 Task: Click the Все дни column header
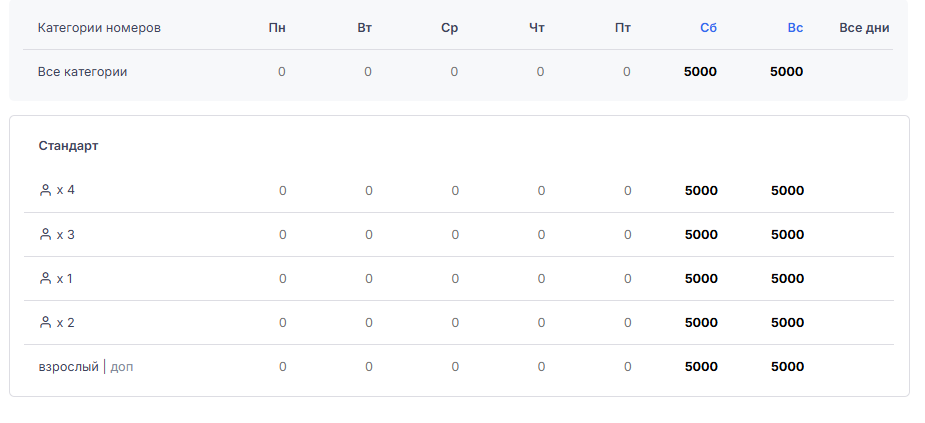[864, 28]
